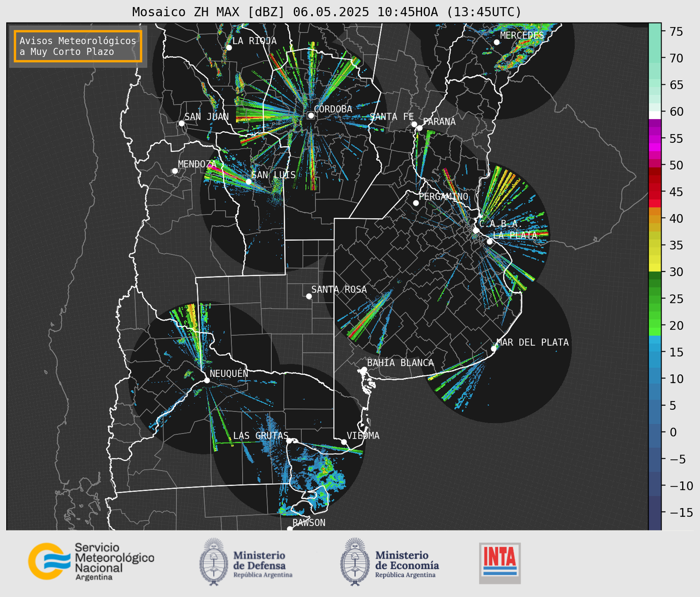Select the PERGAMINO city marker

[x=416, y=203]
